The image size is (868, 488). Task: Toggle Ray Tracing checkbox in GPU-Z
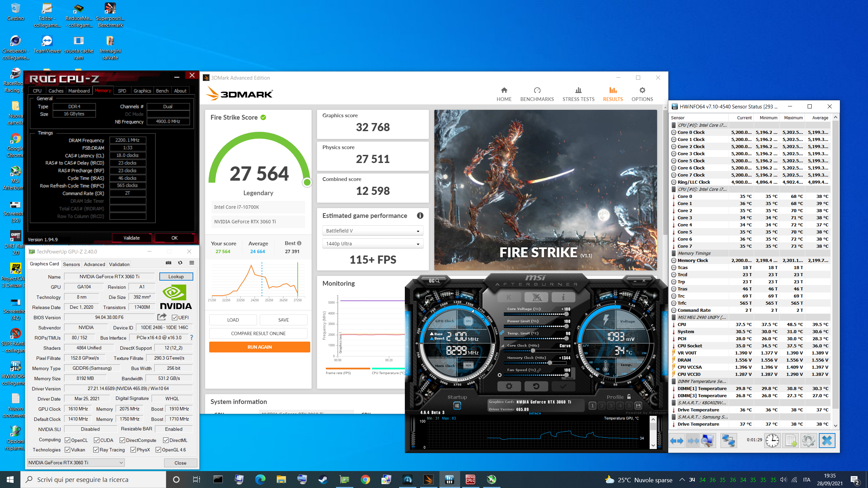coord(96,450)
